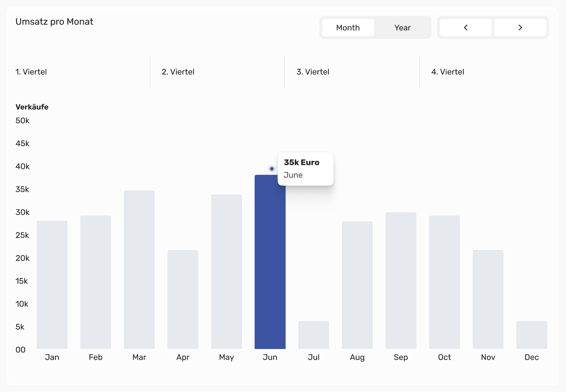
Task: Click the Jan month label
Action: 52,357
